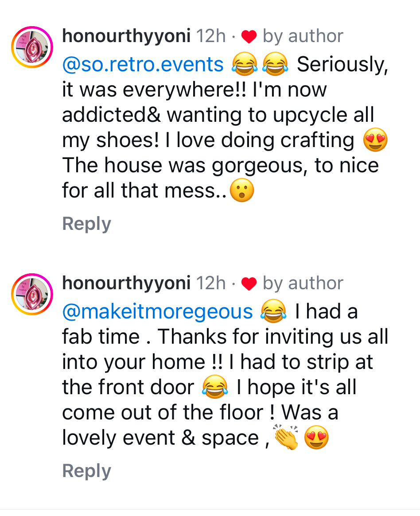Reply to the comment about upcycling shoes

86,224
